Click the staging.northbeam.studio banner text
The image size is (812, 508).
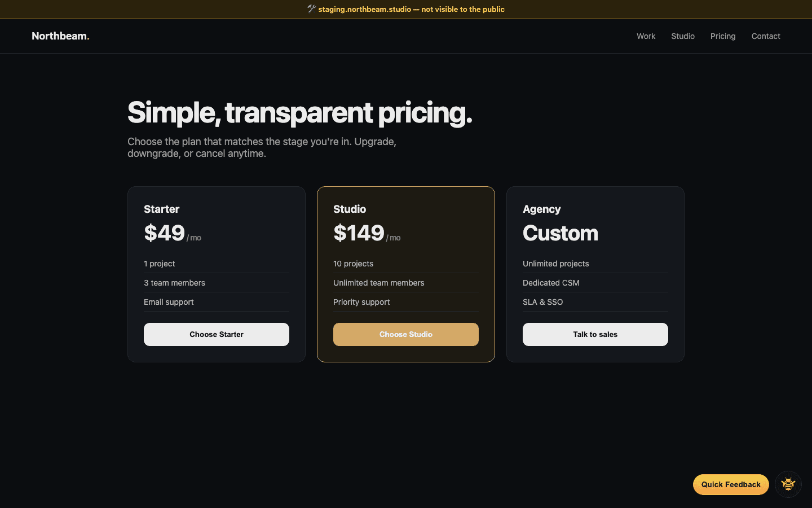tap(411, 9)
